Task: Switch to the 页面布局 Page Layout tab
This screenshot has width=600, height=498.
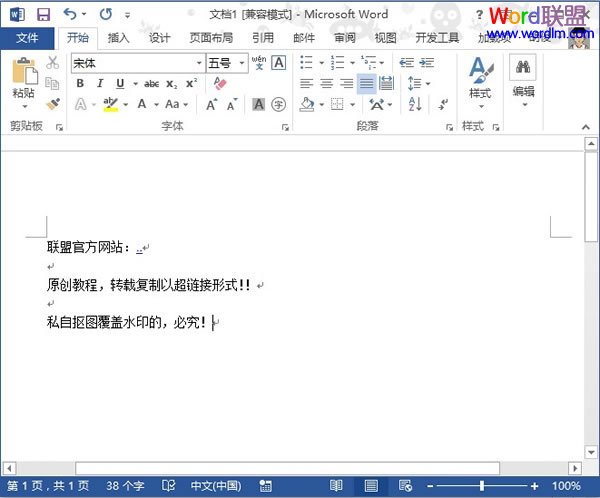Action: (211, 38)
